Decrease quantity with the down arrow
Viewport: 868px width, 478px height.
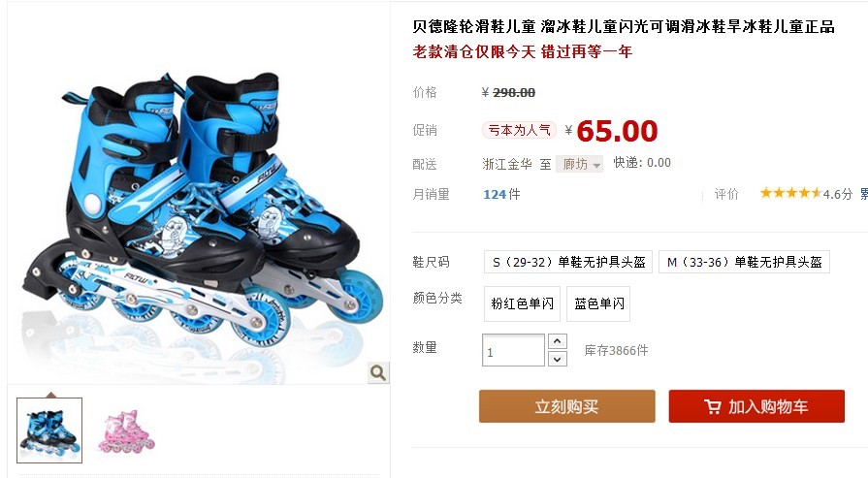pyautogui.click(x=558, y=360)
